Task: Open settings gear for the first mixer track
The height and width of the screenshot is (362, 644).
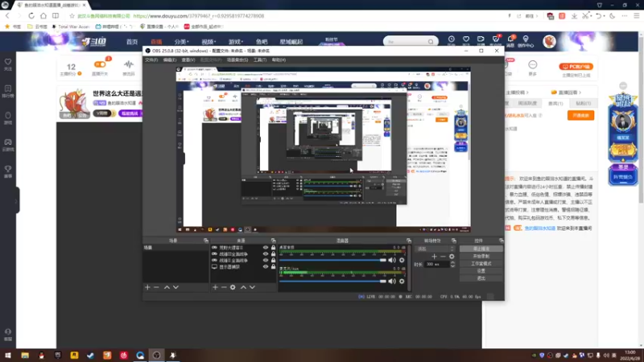Action: (x=402, y=260)
